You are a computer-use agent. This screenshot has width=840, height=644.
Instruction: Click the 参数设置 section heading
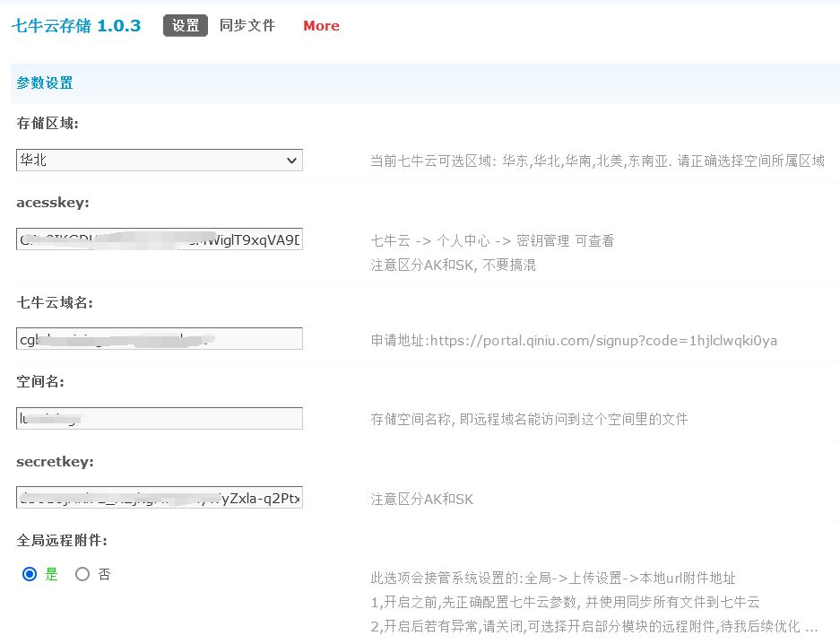click(45, 83)
